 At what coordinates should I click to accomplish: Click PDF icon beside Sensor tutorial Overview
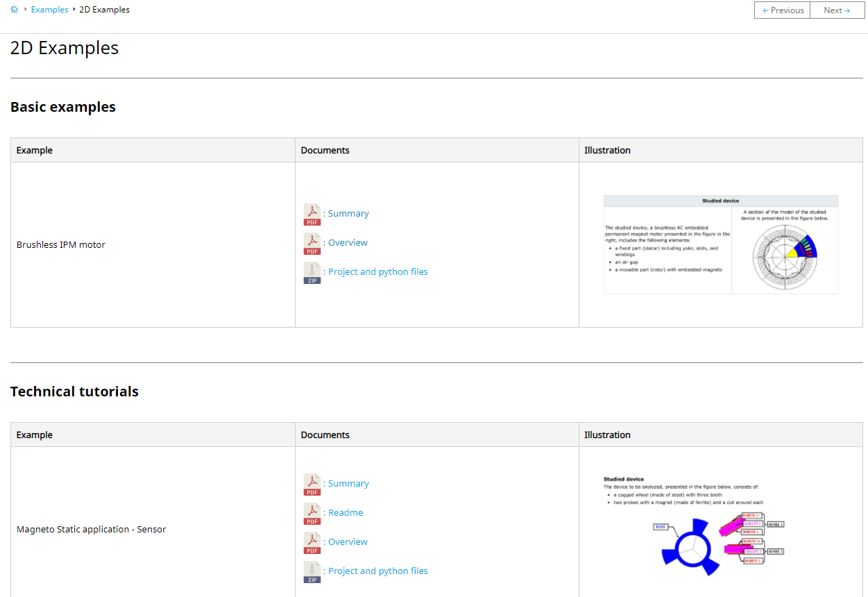click(x=312, y=543)
